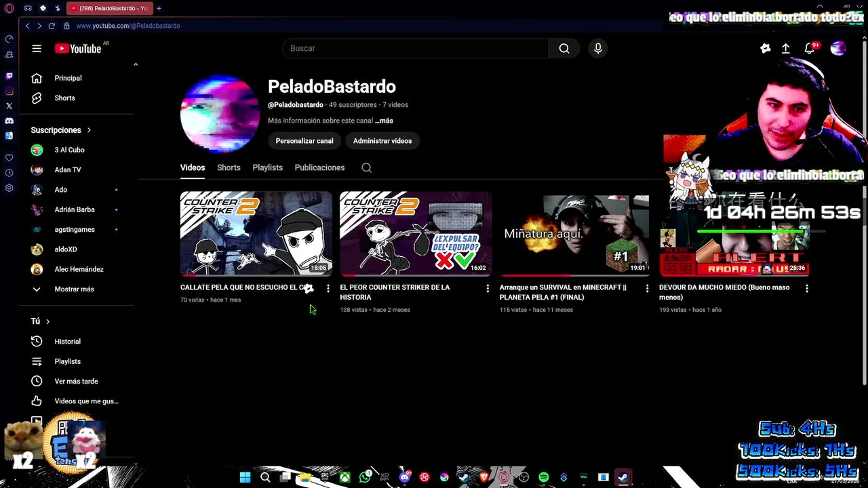Start voice search with the microphone
Viewport: 868px width, 488px height.
(598, 48)
